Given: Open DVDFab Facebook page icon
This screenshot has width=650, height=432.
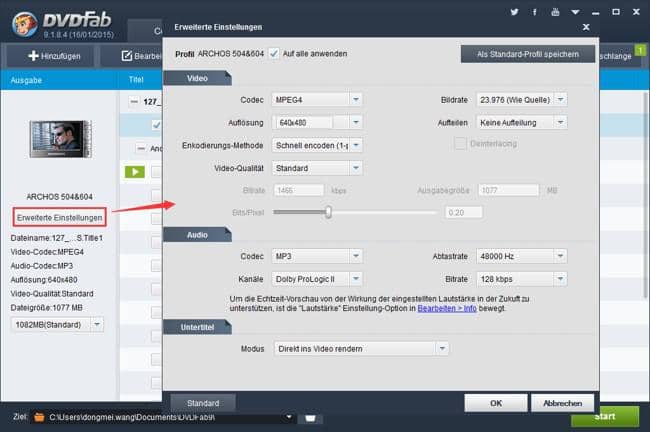Looking at the screenshot, I should click(535, 12).
